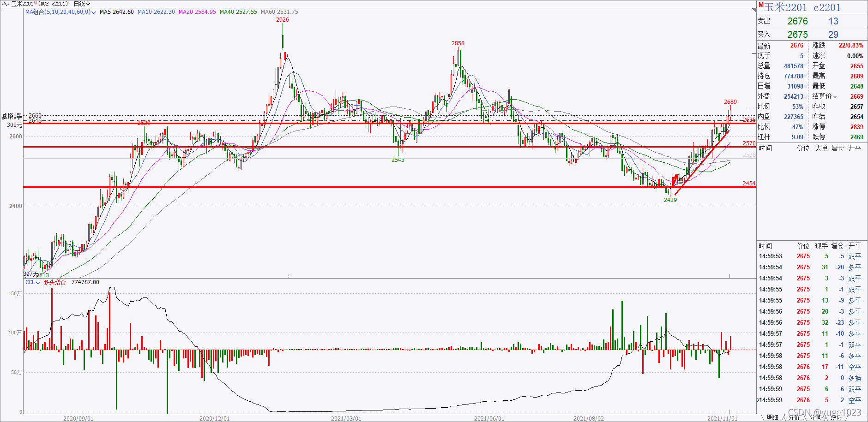Click the MA20 2584.95 legend value

(x=197, y=12)
